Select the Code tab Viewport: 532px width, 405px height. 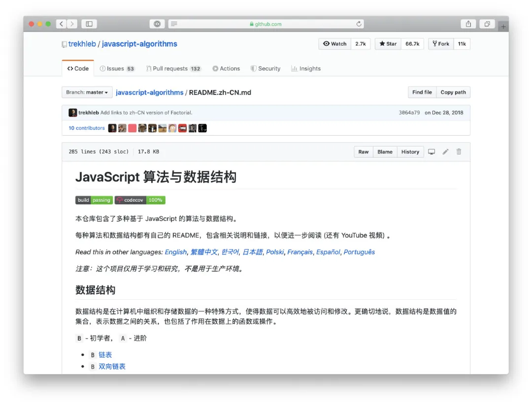78,68
